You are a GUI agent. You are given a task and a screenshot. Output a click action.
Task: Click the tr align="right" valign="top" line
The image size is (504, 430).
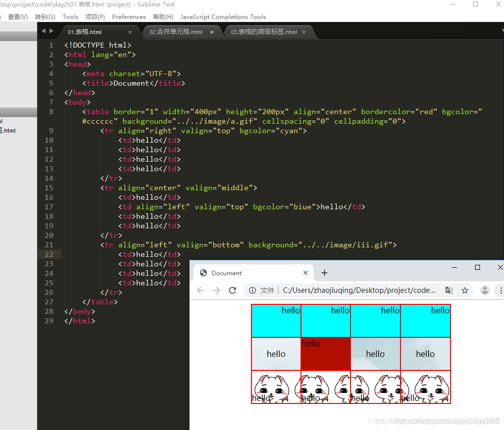pyautogui.click(x=203, y=131)
